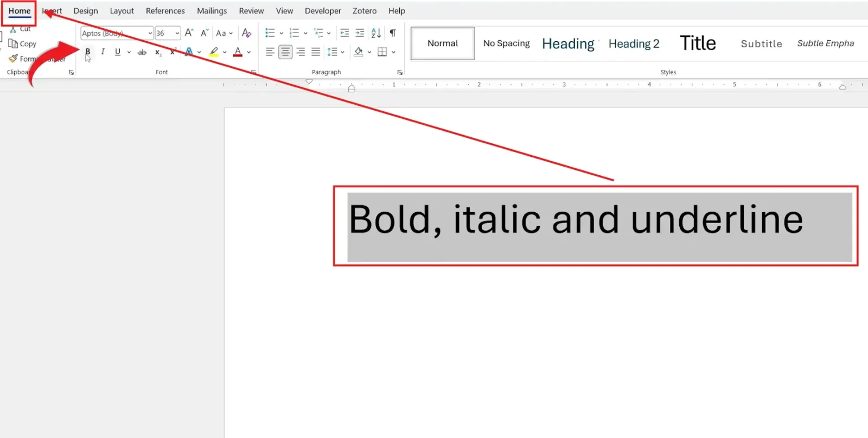
Task: Open Clipboard dialog launcher
Action: coord(71,72)
